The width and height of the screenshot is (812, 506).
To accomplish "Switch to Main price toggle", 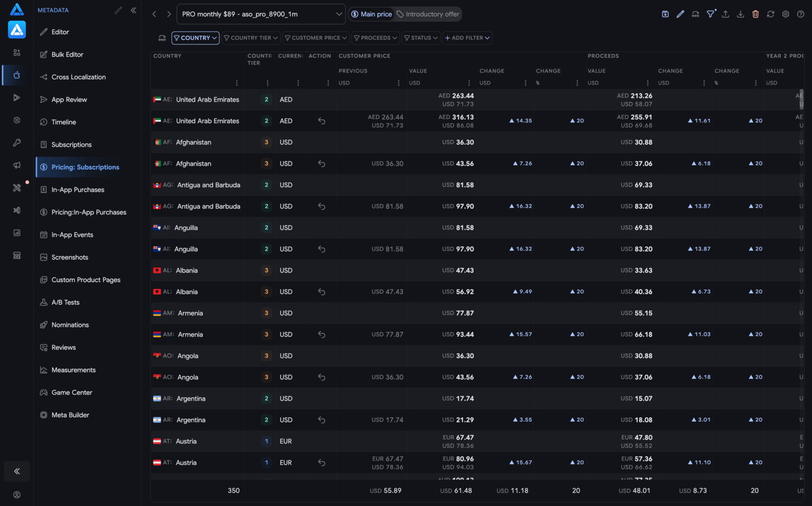I will pos(371,14).
